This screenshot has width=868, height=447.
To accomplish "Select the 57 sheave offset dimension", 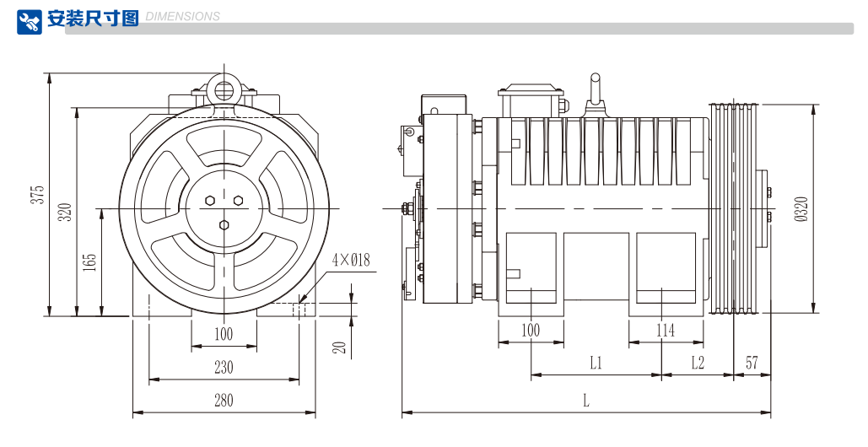I will (752, 363).
